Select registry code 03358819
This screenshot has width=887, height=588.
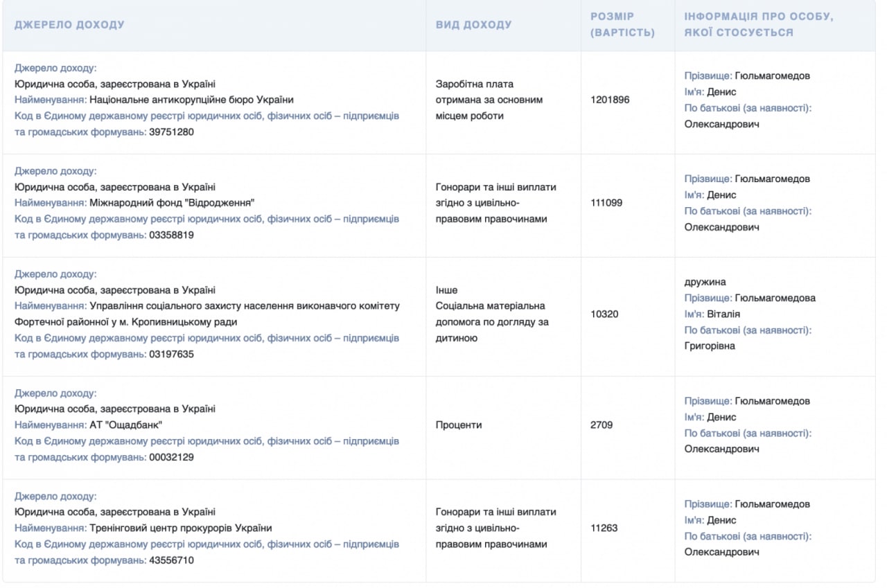pos(171,235)
